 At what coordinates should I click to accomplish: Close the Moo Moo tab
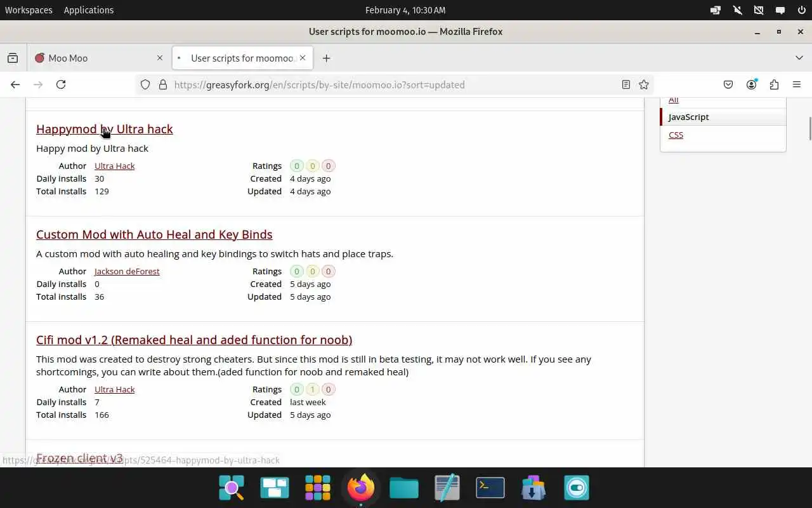tap(160, 58)
